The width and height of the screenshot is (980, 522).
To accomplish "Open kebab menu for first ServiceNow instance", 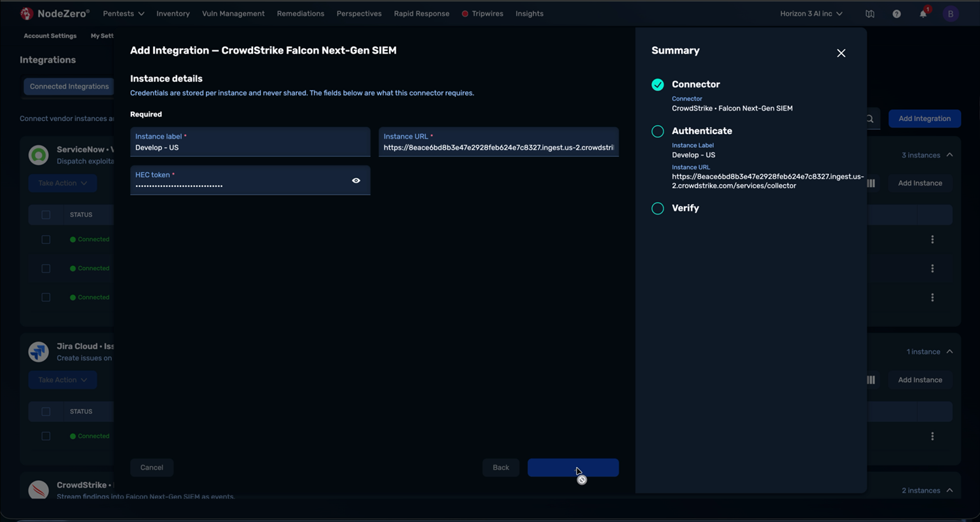I will coord(932,239).
